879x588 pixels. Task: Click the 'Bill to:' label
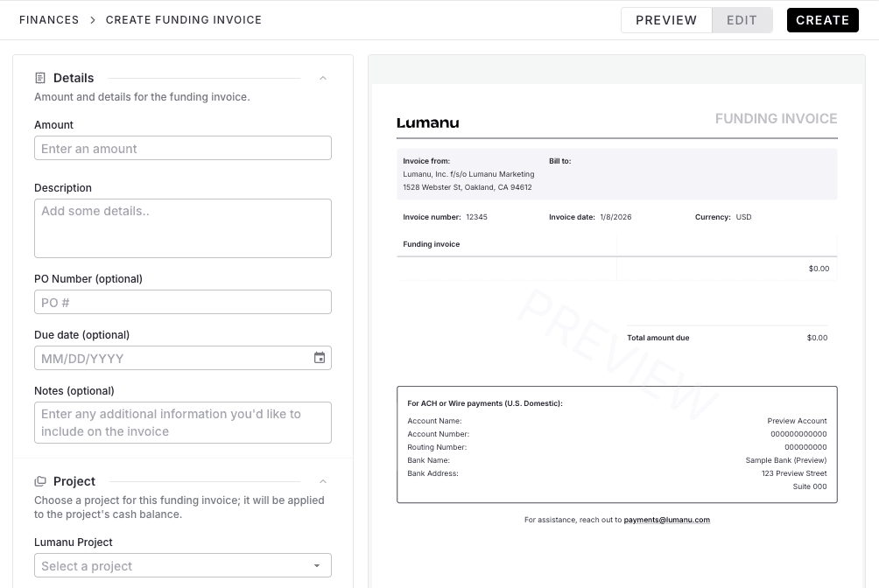(560, 161)
